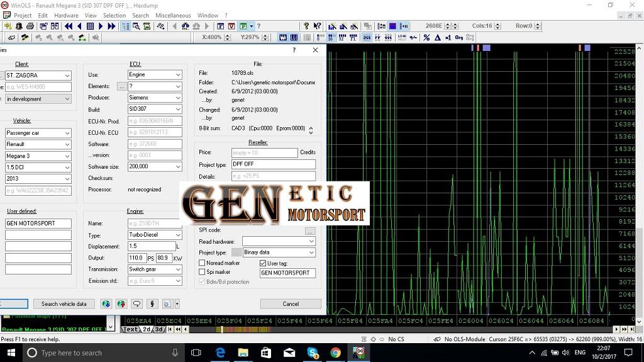Open the Transmission Switch gear dropdown
The image size is (644, 362).
pyautogui.click(x=154, y=269)
